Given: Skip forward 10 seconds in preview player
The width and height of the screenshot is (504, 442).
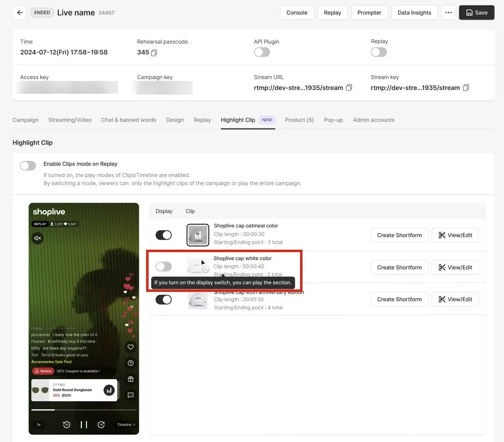Looking at the screenshot, I should pos(101,425).
